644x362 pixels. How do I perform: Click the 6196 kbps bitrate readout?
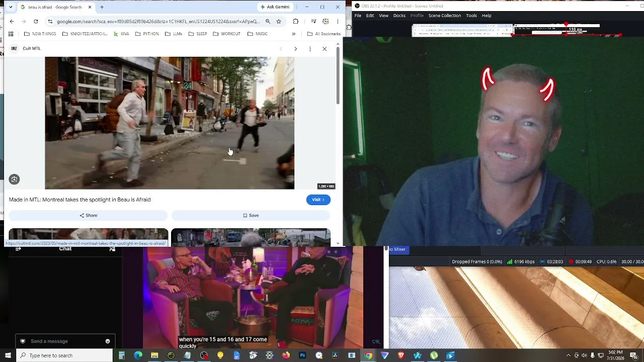521,261
